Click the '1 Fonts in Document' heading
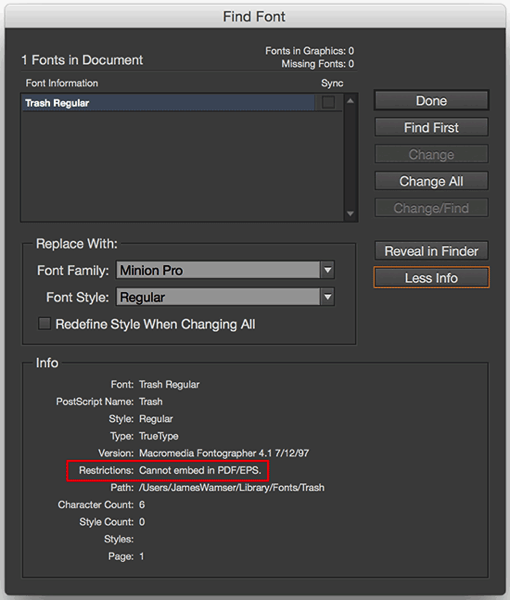The height and width of the screenshot is (600, 510). (x=82, y=60)
